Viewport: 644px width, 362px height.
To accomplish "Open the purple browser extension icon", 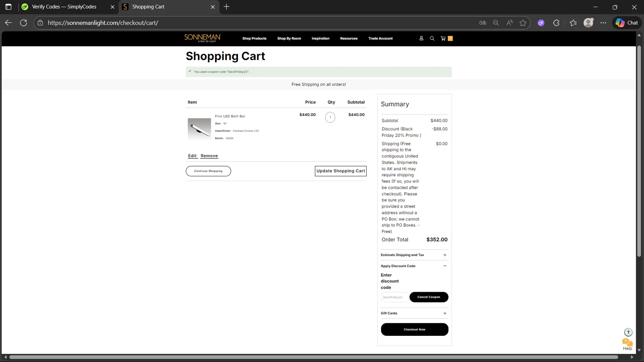I will [541, 23].
